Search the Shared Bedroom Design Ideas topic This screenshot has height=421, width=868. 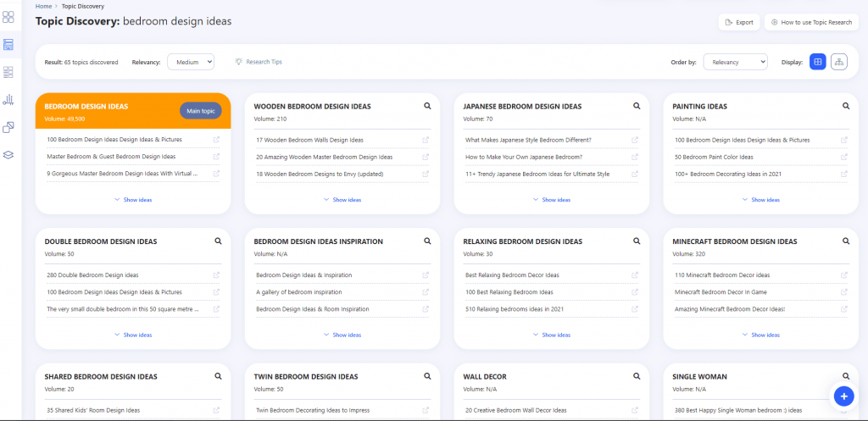coord(218,376)
